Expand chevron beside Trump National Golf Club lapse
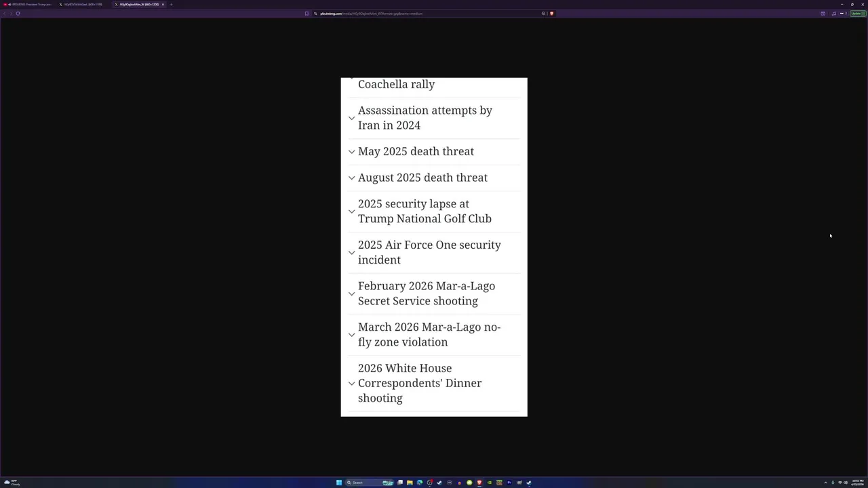Viewport: 868px width, 488px height. pyautogui.click(x=351, y=211)
